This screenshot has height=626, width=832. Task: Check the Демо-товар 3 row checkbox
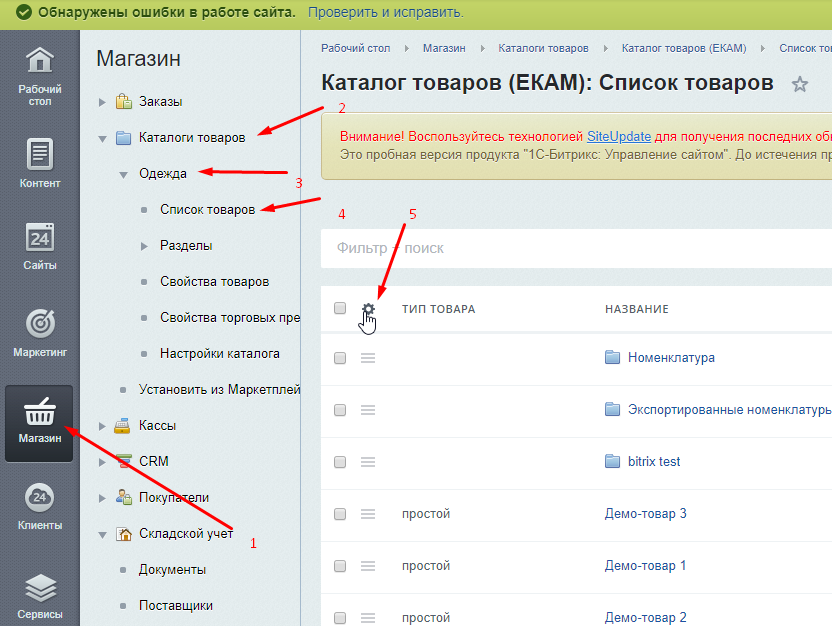click(x=340, y=514)
